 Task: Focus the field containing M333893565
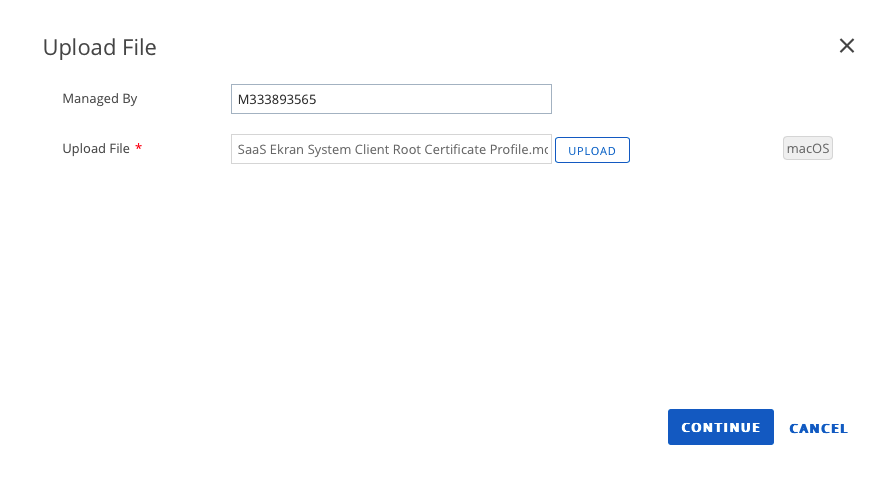click(x=391, y=99)
